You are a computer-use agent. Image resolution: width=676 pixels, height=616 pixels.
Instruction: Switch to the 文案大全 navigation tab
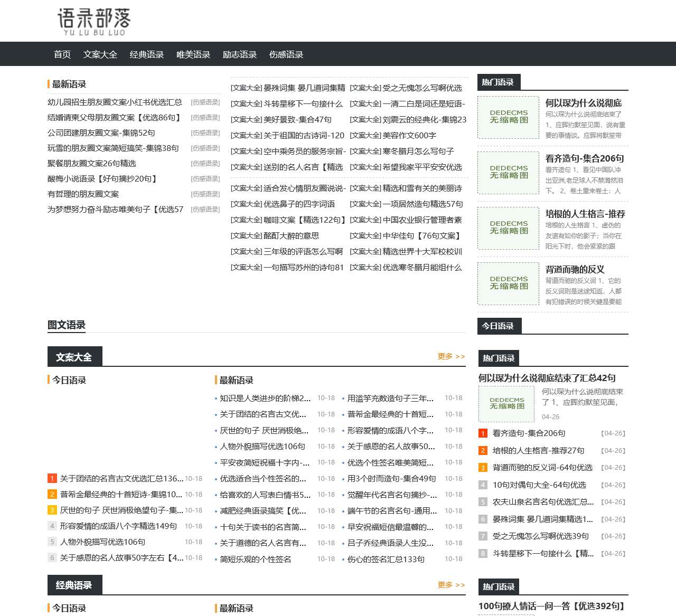(x=100, y=54)
